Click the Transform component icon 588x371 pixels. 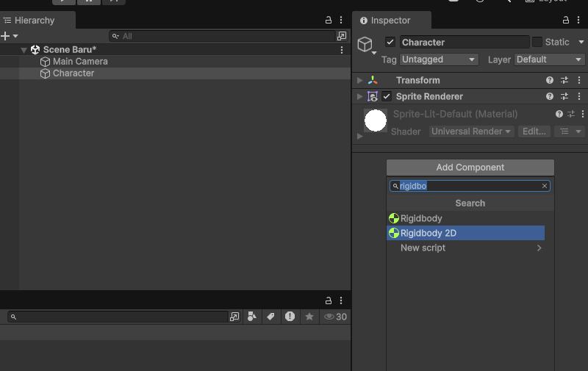point(373,80)
